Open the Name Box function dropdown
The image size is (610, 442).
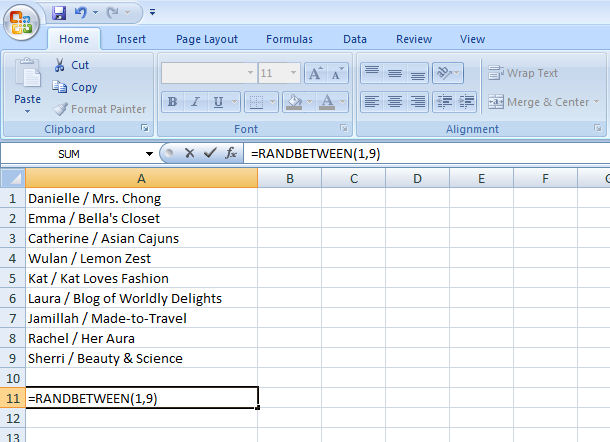pos(149,154)
